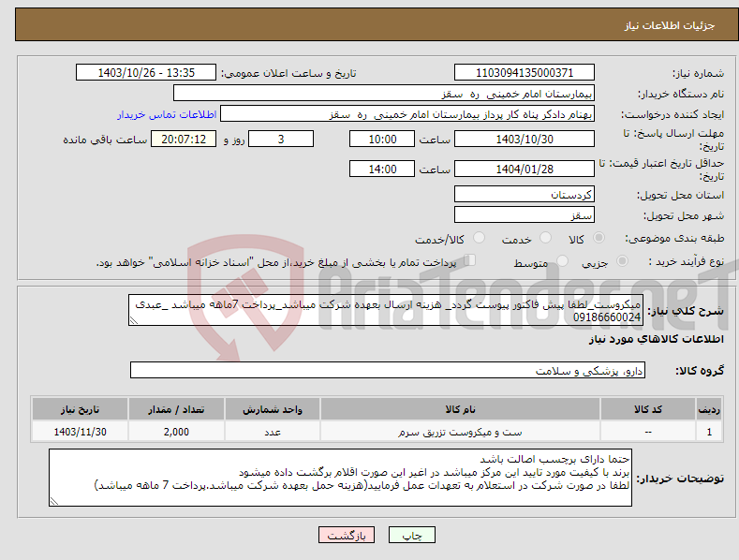This screenshot has height=560, width=739.
Task: Click the نام کالا column header
Action: click(x=460, y=409)
